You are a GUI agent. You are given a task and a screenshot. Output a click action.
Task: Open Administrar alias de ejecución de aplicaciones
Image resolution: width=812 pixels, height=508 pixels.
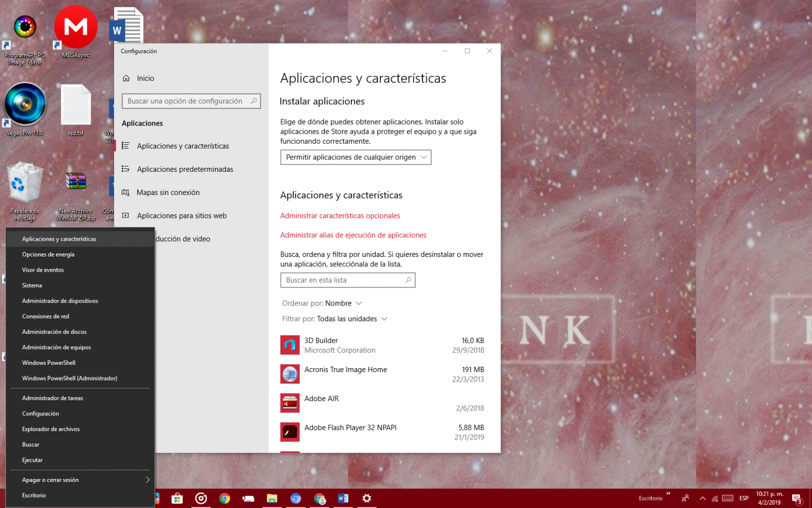353,235
